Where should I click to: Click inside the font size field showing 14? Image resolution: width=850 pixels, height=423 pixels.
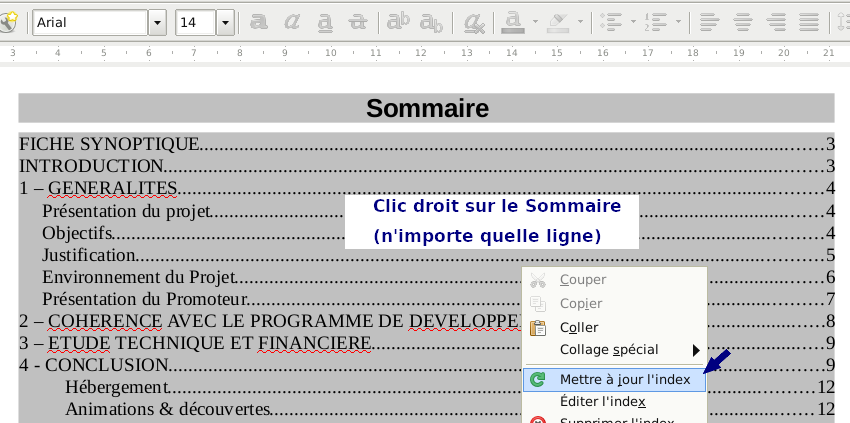click(x=196, y=23)
